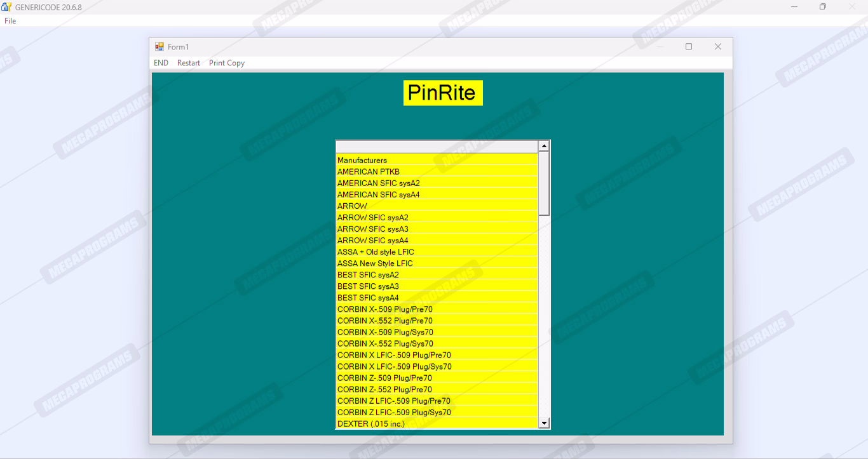Click the yellow PinRite title label
Screen dimensions: 868x459
442,93
